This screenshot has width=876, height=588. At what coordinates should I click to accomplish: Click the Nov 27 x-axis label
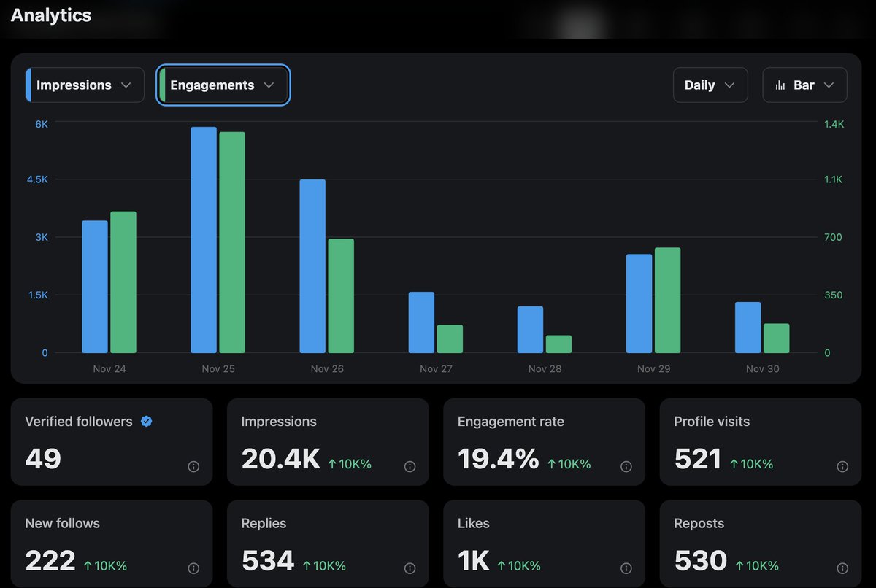click(x=436, y=369)
